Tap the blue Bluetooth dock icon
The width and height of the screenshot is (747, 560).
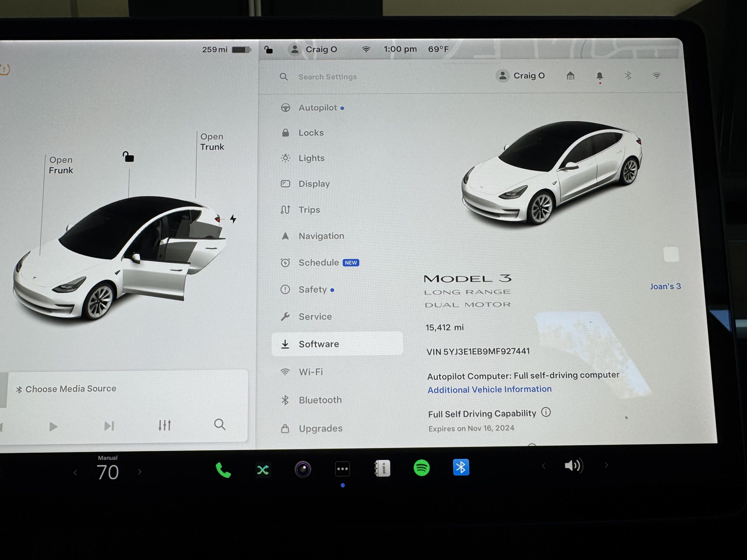461,468
